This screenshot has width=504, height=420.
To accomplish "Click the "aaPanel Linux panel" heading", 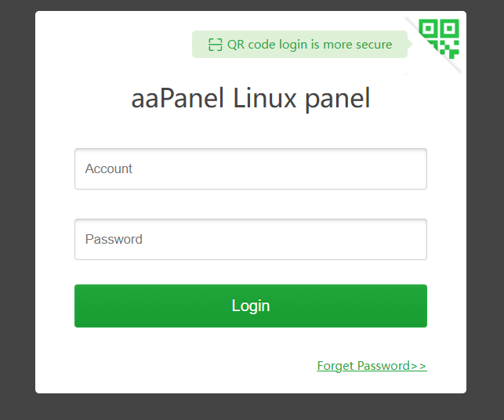I will tap(251, 100).
